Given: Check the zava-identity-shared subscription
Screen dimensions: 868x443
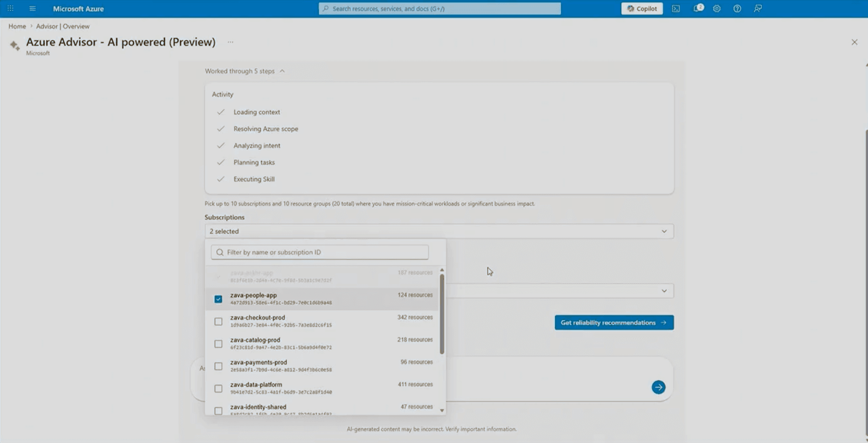Looking at the screenshot, I should (x=218, y=411).
